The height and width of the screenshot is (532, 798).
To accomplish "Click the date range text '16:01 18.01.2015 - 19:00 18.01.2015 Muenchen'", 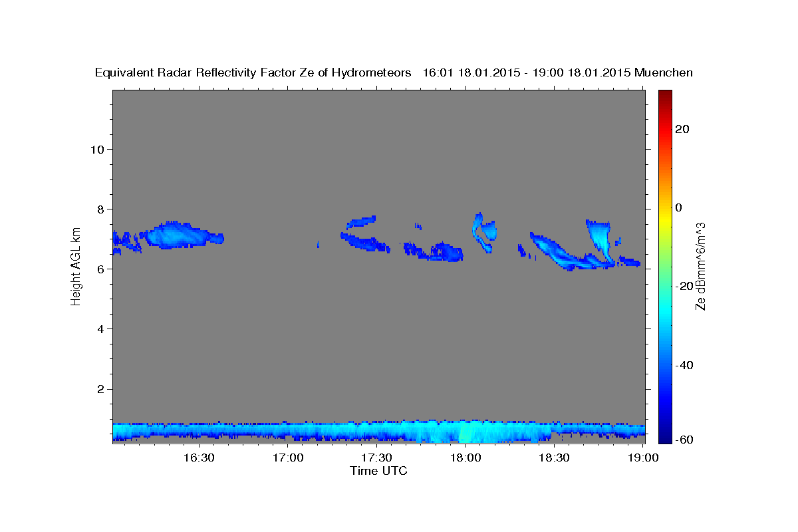I will 558,72.
